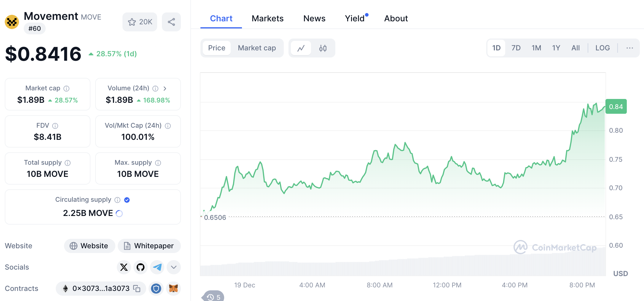Click the #60 rank badge
The height and width of the screenshot is (301, 644).
[35, 29]
